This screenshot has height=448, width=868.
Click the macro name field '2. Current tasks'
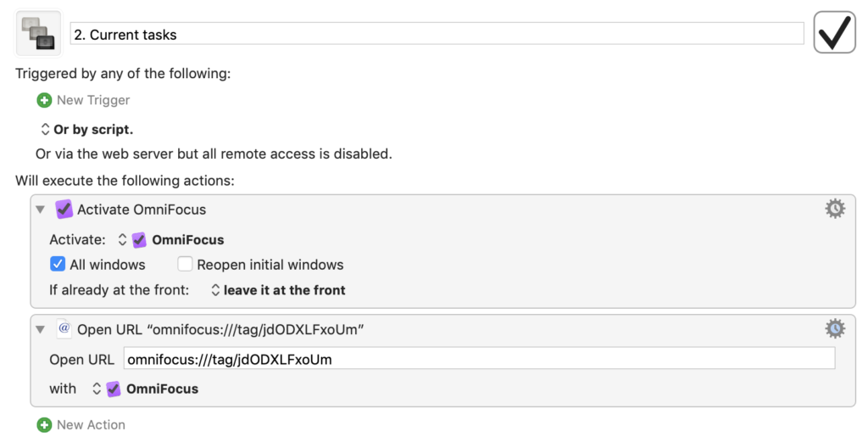pos(437,34)
